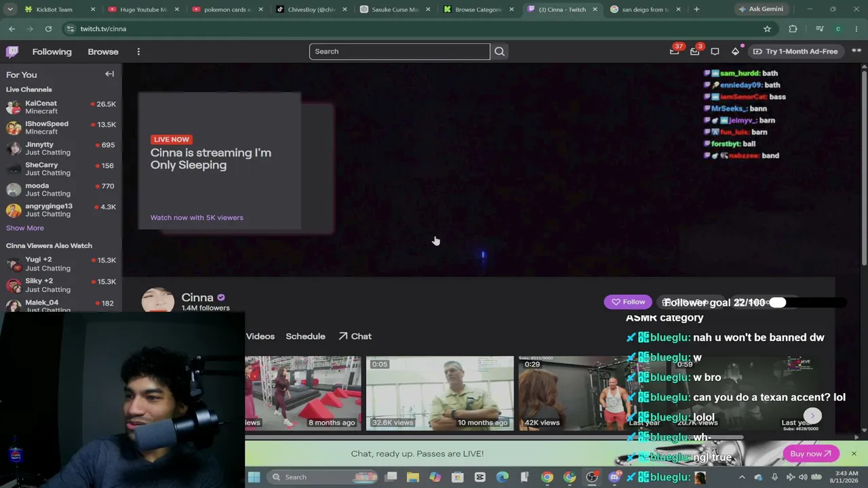Viewport: 868px width, 488px height.
Task: Open Windows Start menu
Action: pos(254,477)
